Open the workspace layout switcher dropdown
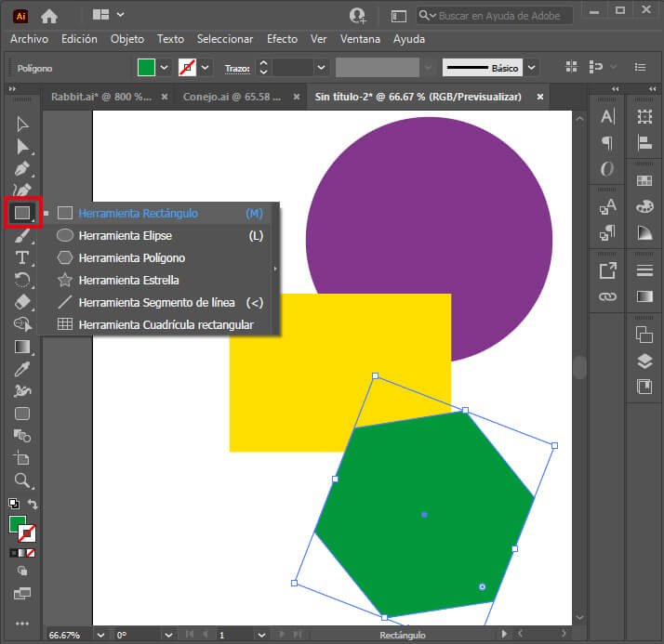Image resolution: width=664 pixels, height=644 pixels. coord(120,15)
